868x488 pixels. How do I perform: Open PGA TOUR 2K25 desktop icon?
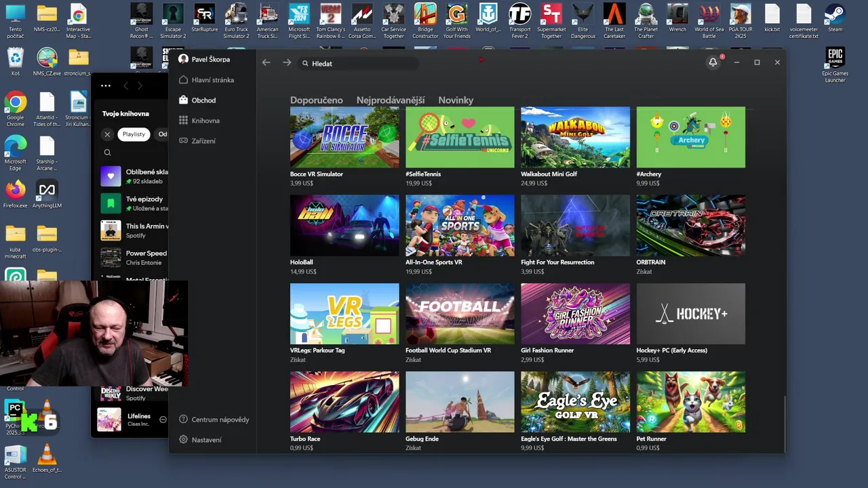click(741, 20)
